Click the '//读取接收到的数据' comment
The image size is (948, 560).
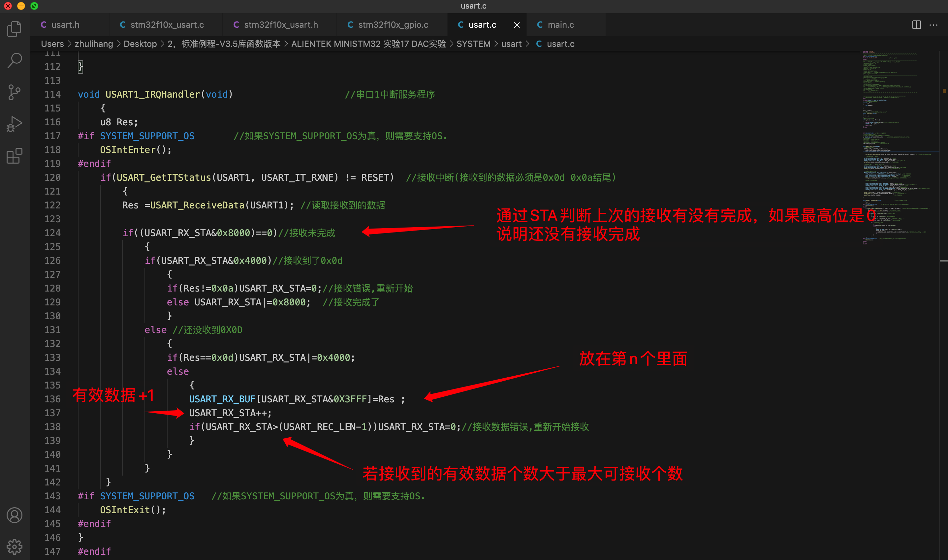coord(343,205)
